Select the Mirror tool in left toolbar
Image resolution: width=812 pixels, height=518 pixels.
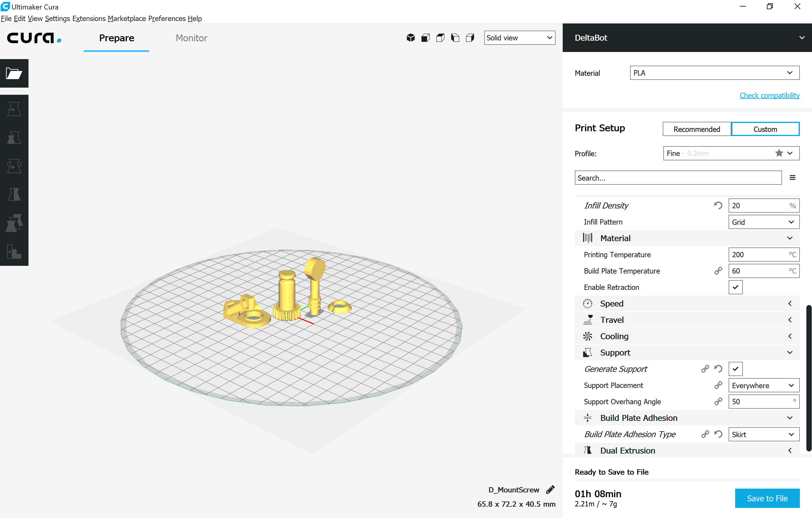coord(14,194)
